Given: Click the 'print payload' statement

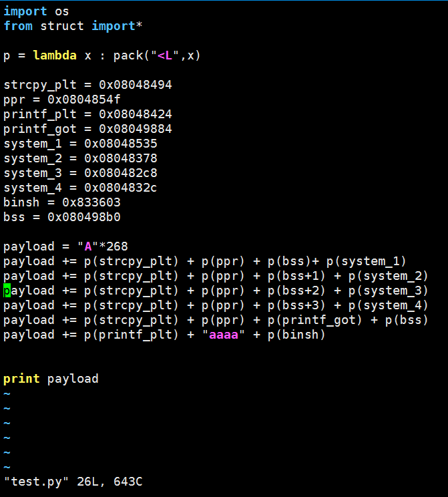Looking at the screenshot, I should [51, 379].
